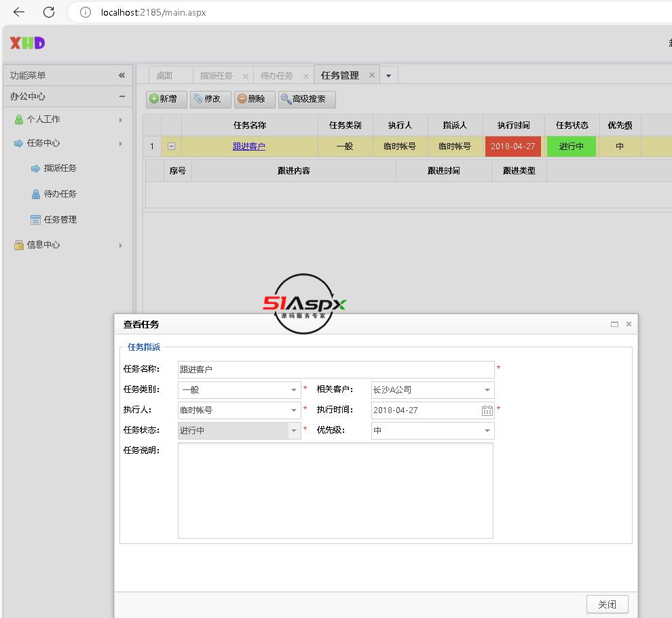The width and height of the screenshot is (672, 618).
Task: Switch to the 桌面 tab
Action: 164,76
